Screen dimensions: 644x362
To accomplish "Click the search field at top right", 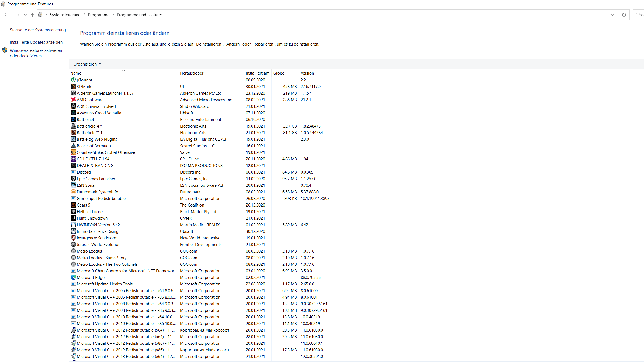I will click(x=639, y=15).
